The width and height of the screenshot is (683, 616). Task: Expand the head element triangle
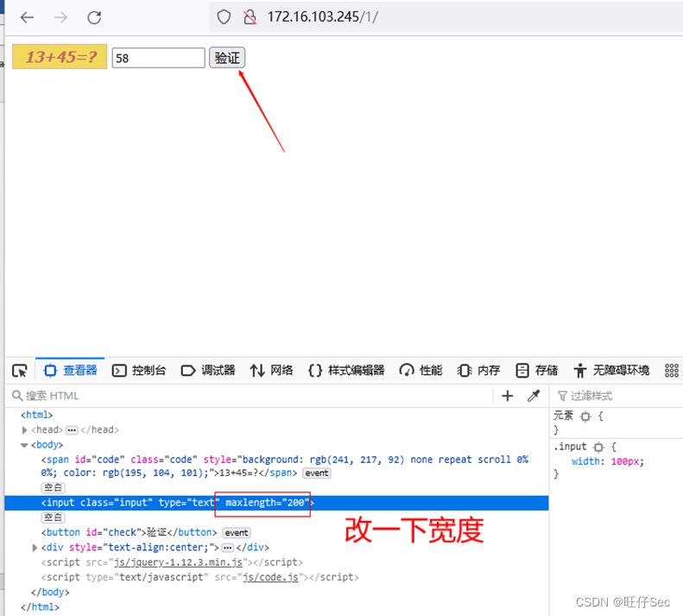click(25, 430)
